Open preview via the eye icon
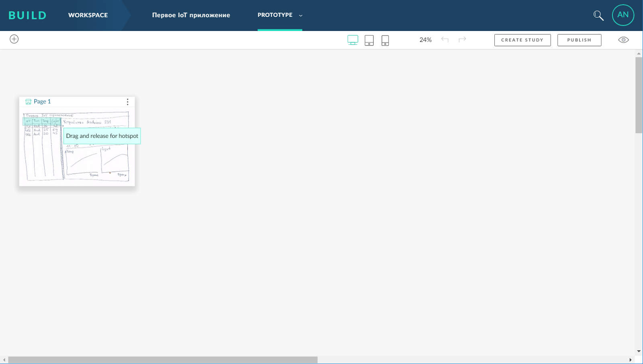This screenshot has width=643, height=364. [623, 39]
